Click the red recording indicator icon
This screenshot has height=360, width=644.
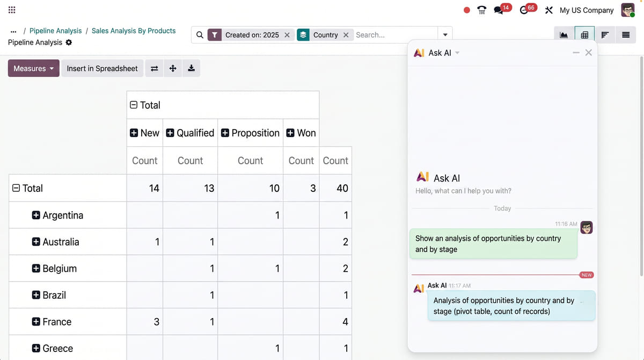tap(467, 10)
